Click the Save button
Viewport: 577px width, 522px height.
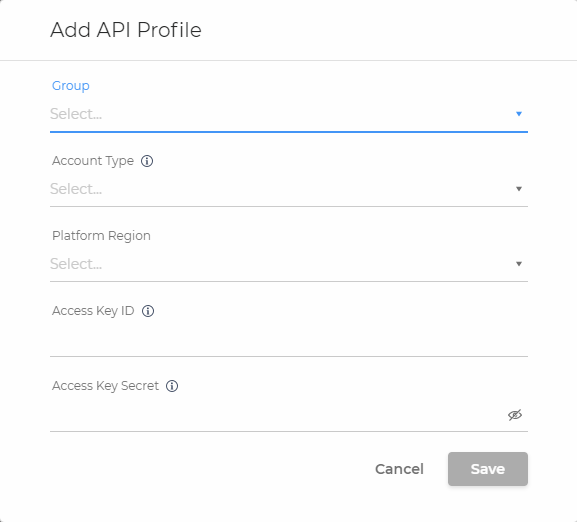click(x=488, y=469)
